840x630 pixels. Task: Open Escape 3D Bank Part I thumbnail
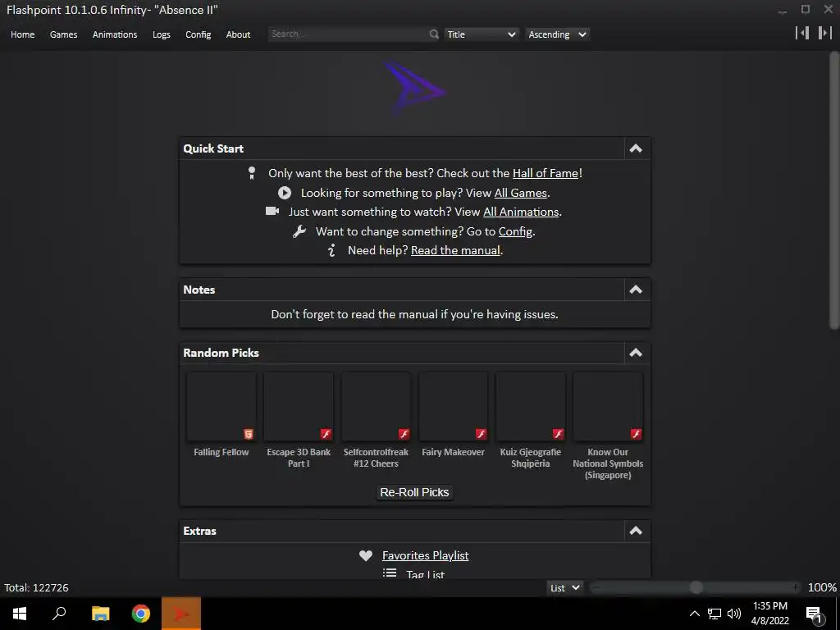299,407
